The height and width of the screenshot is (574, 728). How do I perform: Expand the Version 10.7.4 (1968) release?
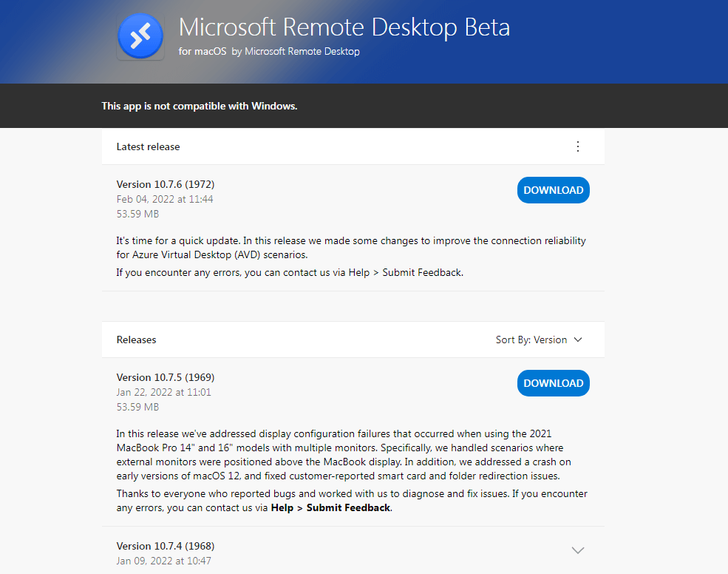tap(577, 550)
